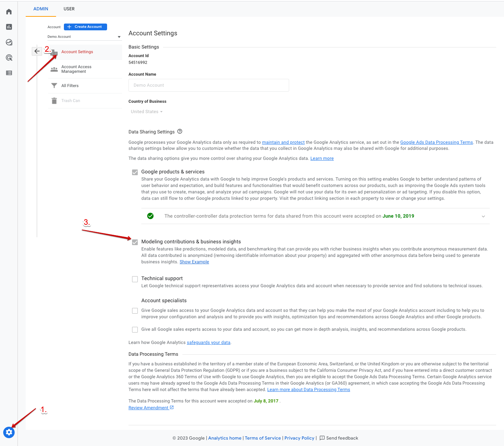Click the Show Example link
The height and width of the screenshot is (446, 504).
194,262
